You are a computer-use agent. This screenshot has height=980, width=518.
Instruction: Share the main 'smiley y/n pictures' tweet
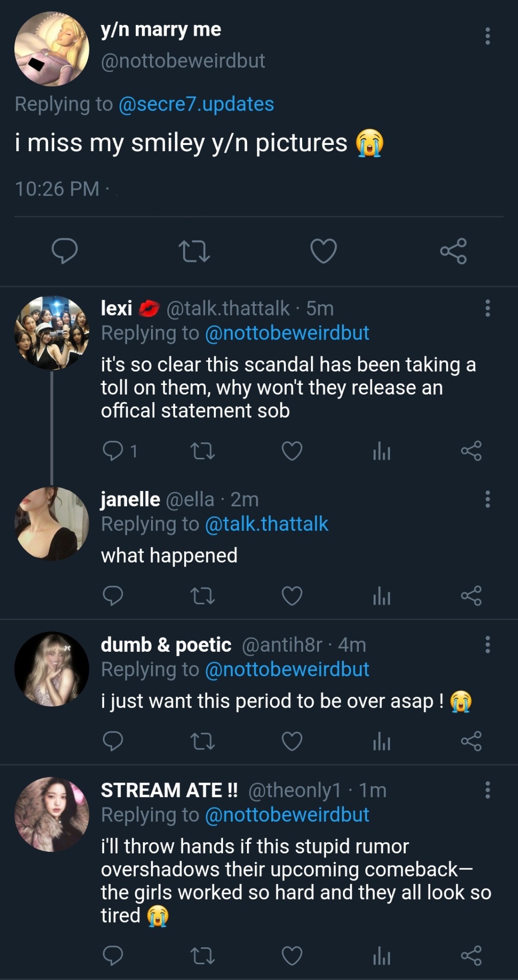pyautogui.click(x=453, y=251)
